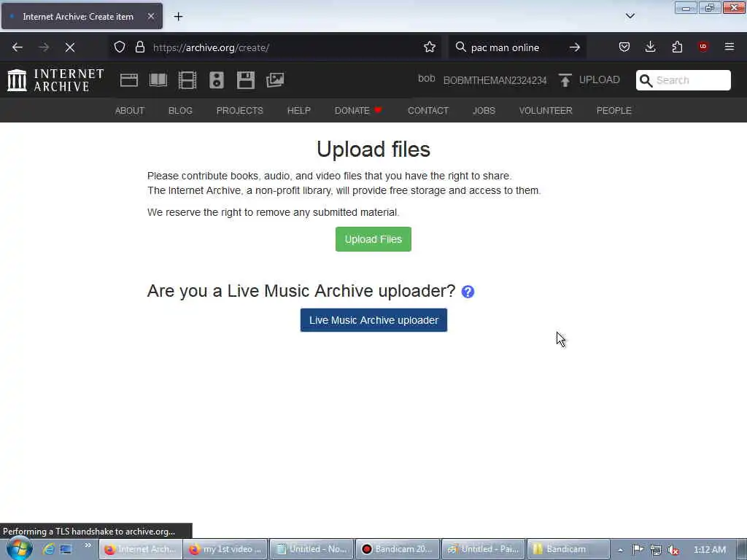Open the JOBS navigation link

pyautogui.click(x=484, y=111)
